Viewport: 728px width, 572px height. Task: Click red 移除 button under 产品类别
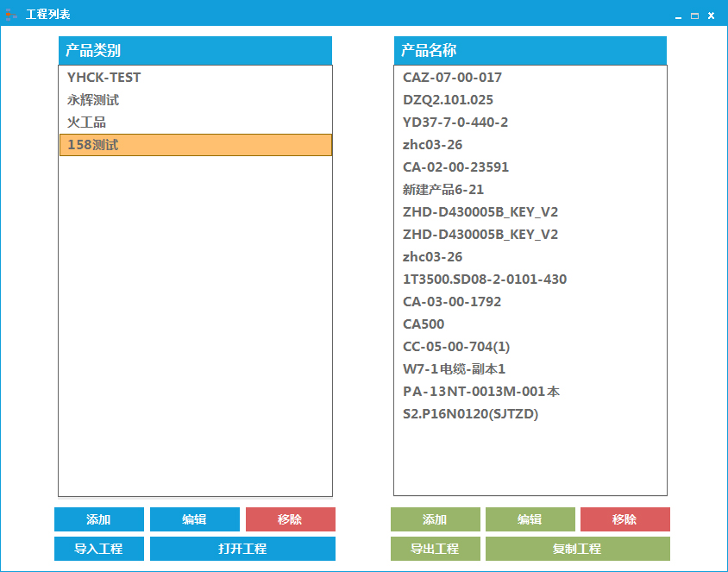290,519
